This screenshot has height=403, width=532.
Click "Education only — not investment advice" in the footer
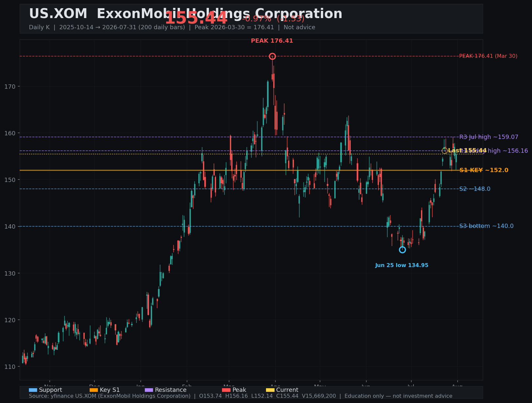[398, 396]
